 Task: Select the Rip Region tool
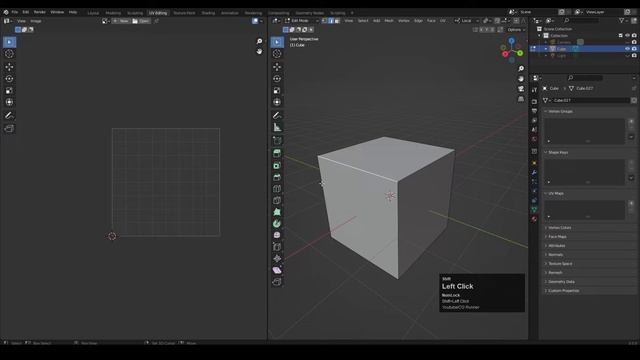click(x=277, y=282)
